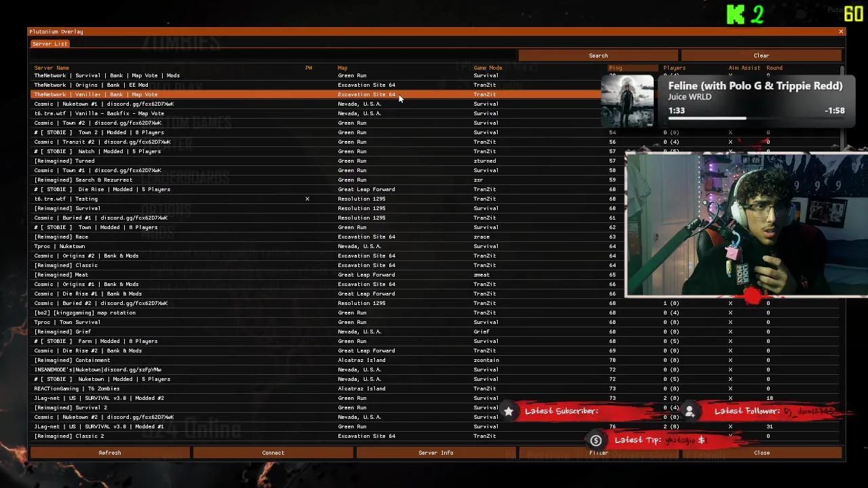
Task: Select TheNetwork Origins Bank EE Mod server
Action: (435, 85)
